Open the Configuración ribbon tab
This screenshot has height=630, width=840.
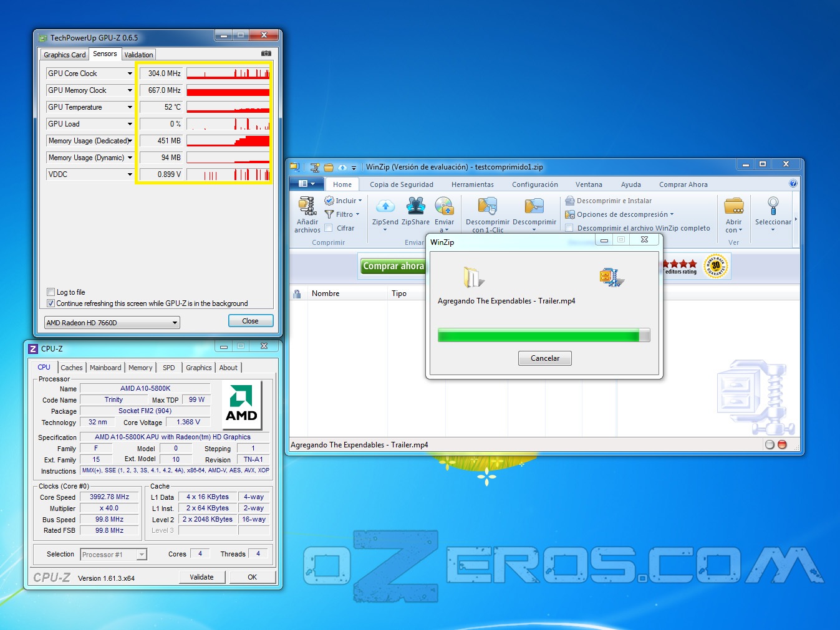pos(535,184)
